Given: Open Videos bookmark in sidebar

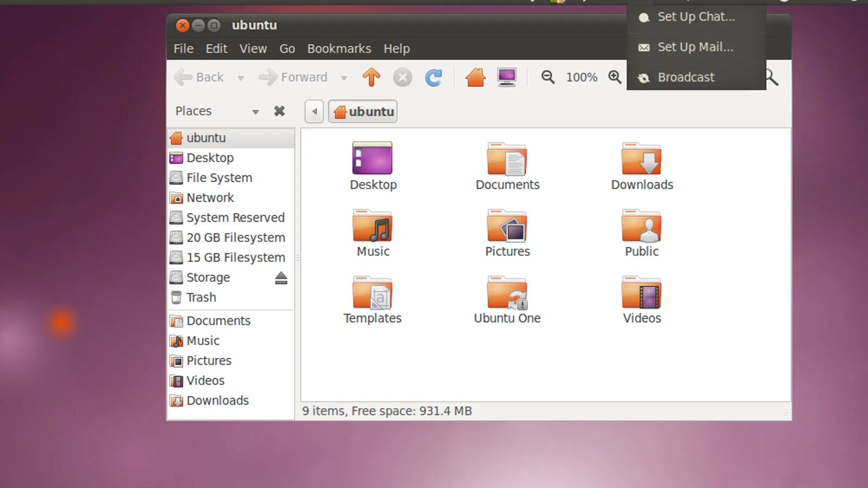Looking at the screenshot, I should coord(231,381).
